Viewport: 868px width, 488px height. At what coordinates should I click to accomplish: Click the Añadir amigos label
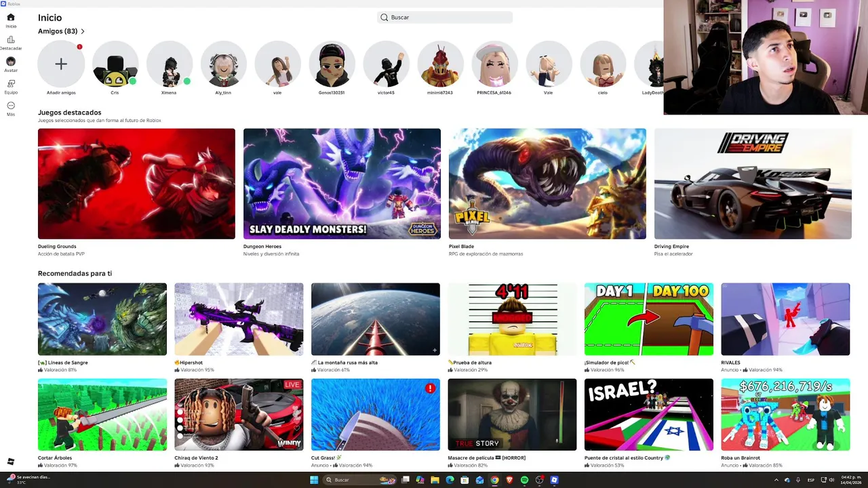point(61,93)
